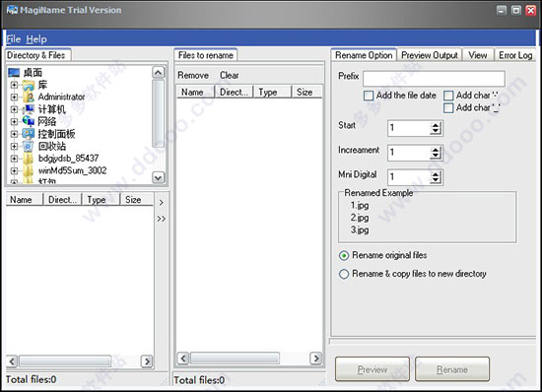Screen dimensions: 542x392
Task: Click the Mni Digital value field
Action: point(409,177)
